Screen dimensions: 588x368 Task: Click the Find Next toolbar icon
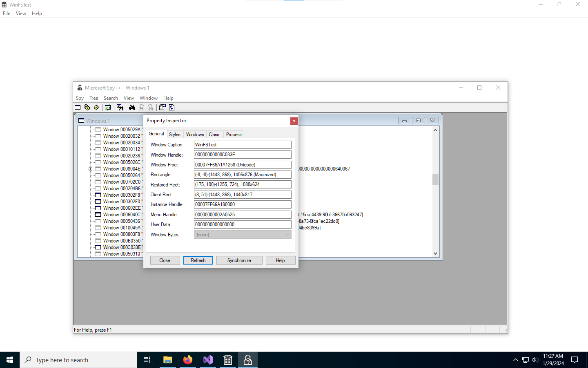[x=141, y=108]
